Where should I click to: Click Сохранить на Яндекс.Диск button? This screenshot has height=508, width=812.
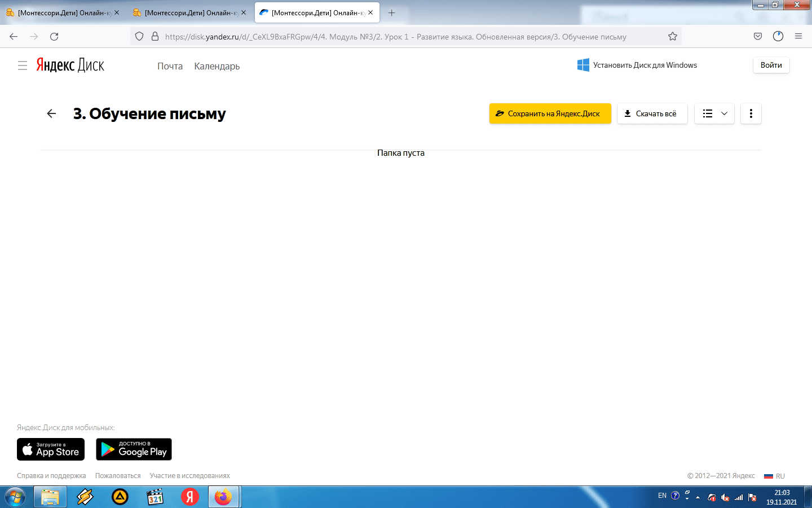pos(550,113)
